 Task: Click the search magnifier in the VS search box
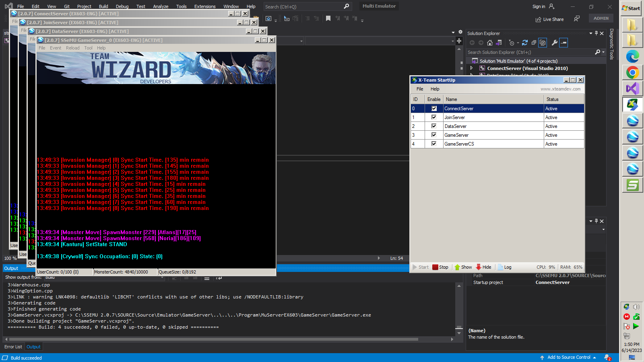point(347,6)
